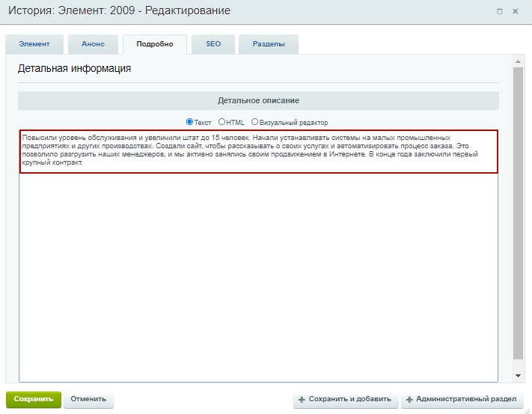
Task: Close the editing dialog
Action: (x=515, y=11)
